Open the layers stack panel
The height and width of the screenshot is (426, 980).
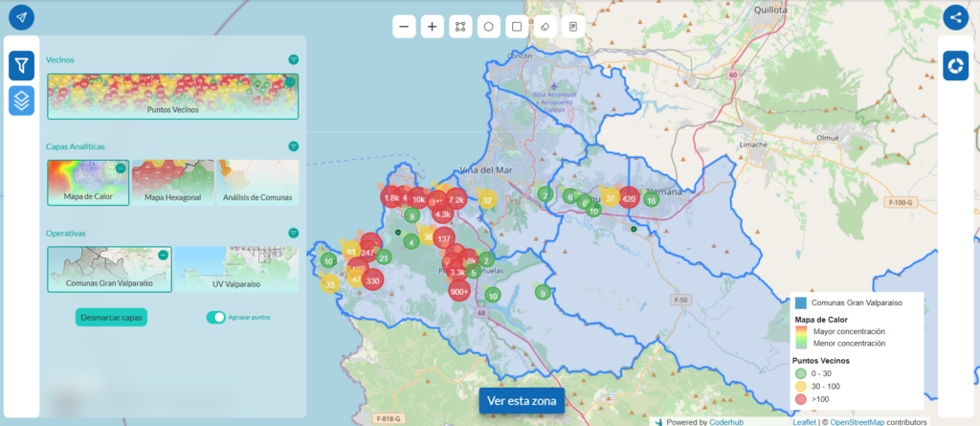[22, 101]
